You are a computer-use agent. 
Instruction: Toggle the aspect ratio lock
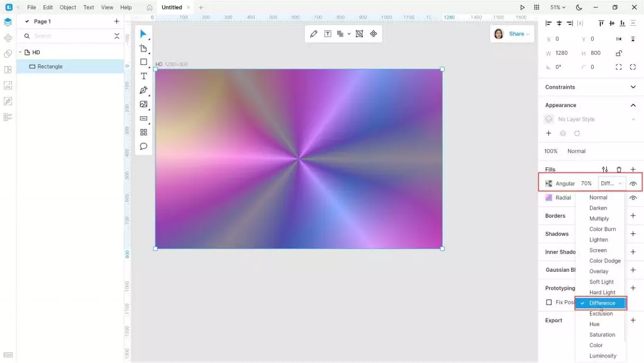tap(619, 53)
